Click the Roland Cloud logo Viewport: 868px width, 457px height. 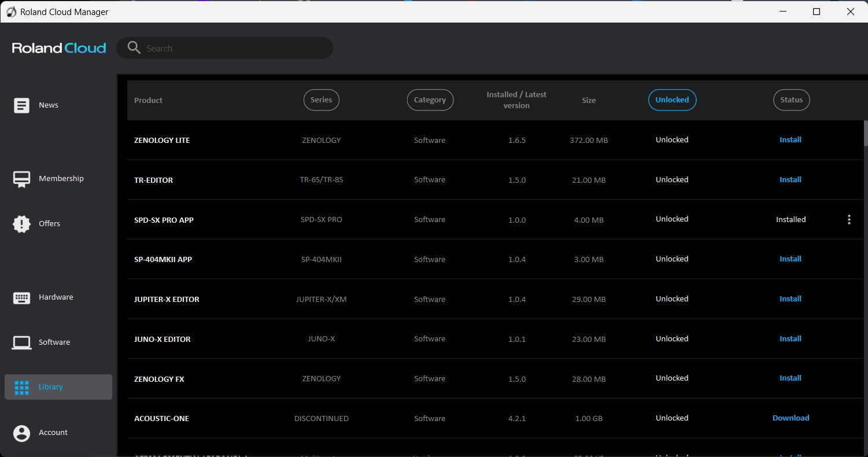tap(59, 48)
